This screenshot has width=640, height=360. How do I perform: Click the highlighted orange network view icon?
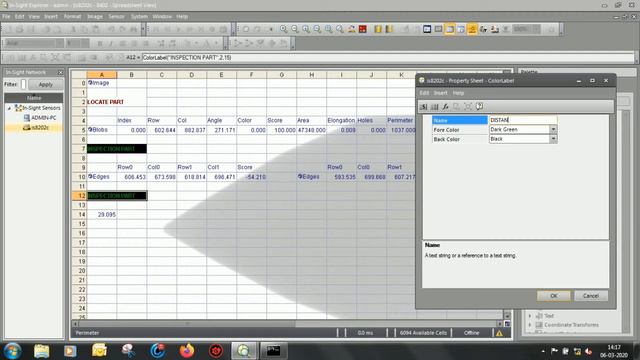click(x=472, y=29)
